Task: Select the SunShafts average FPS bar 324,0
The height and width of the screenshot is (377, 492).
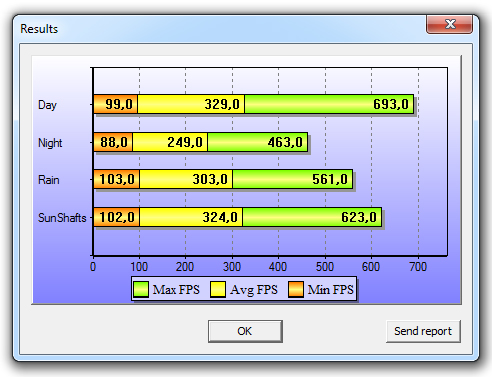Action: (191, 217)
